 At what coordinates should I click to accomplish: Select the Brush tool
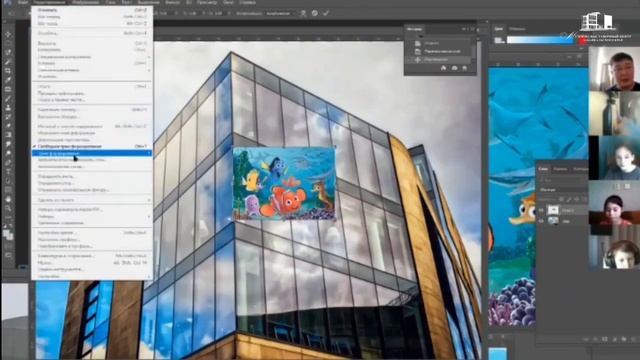pyautogui.click(x=8, y=98)
